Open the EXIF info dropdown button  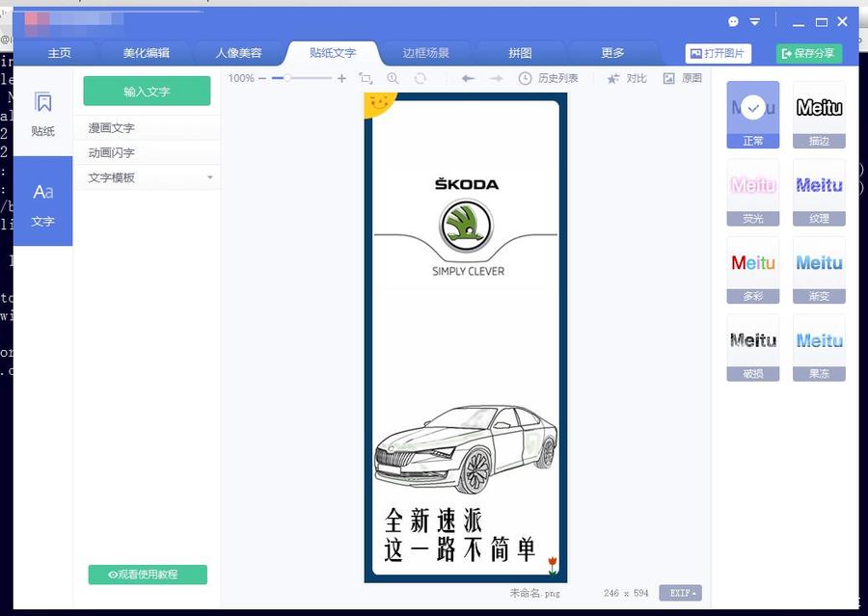pyautogui.click(x=680, y=593)
